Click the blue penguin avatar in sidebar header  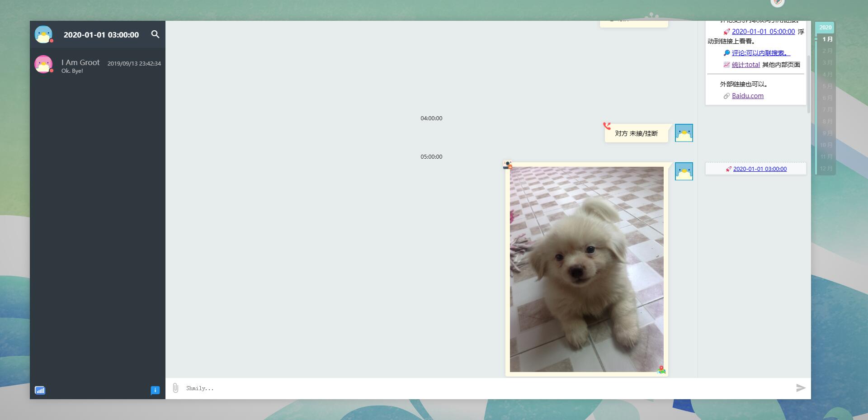tap(44, 34)
